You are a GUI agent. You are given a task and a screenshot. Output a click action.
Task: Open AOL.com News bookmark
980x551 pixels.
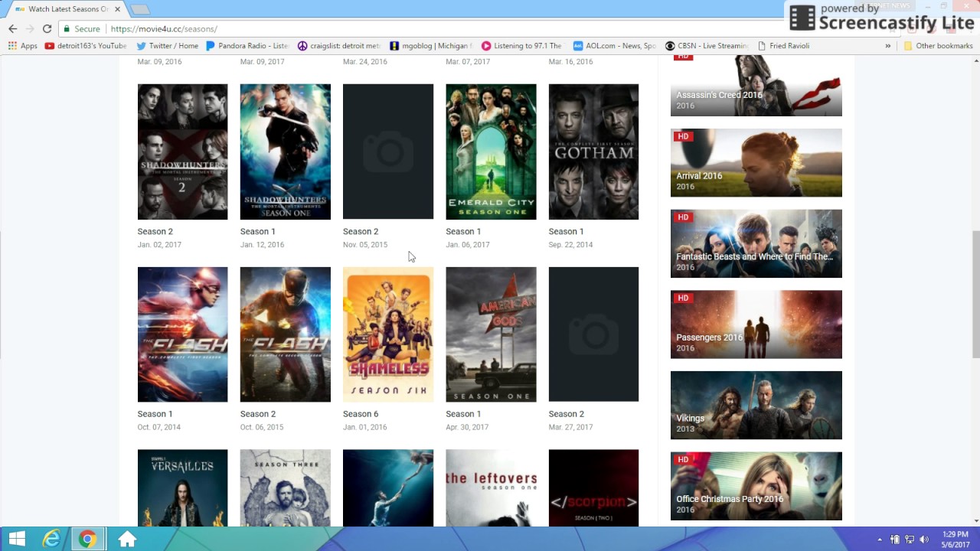coord(615,46)
